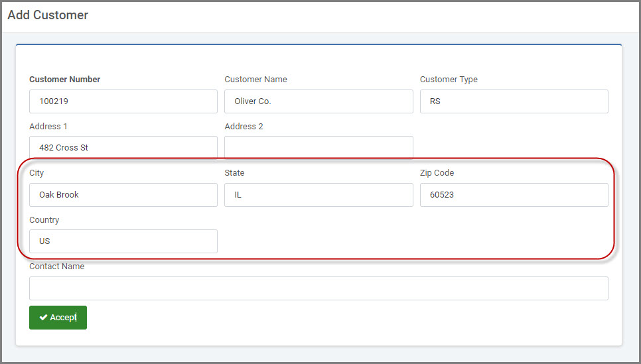The height and width of the screenshot is (364, 641).
Task: Click the Contact Name label text
Action: 57,267
